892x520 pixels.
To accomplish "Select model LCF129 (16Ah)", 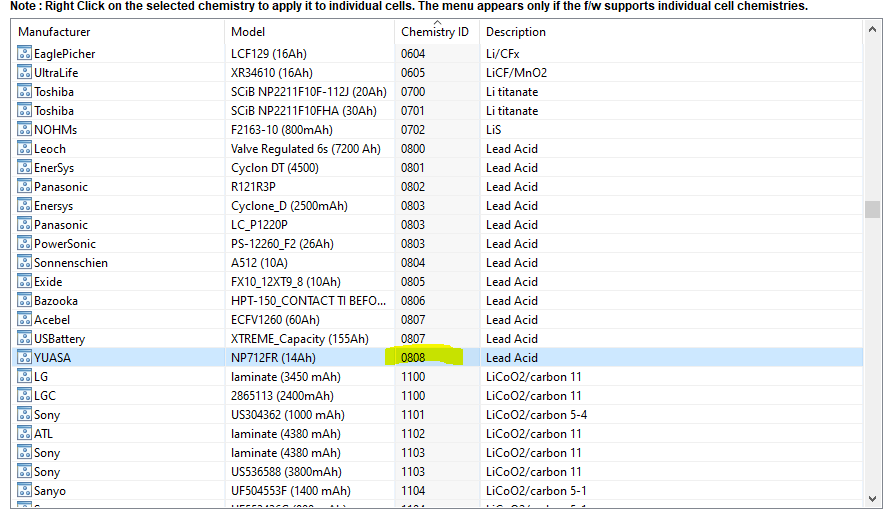I will pyautogui.click(x=269, y=54).
